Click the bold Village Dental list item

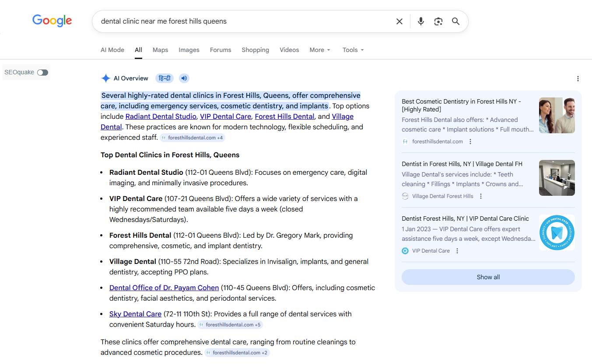133,261
